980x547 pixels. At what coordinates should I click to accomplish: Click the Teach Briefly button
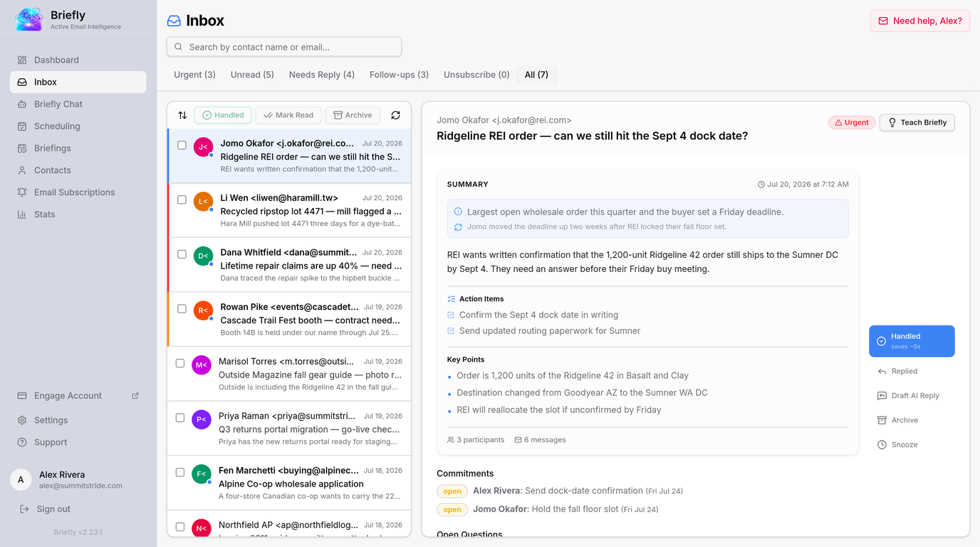click(x=917, y=123)
